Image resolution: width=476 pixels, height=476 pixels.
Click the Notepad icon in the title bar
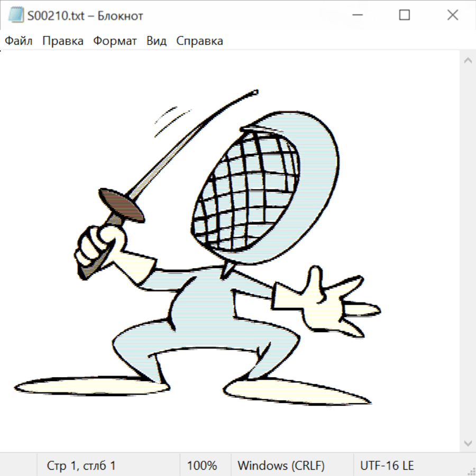(16, 15)
